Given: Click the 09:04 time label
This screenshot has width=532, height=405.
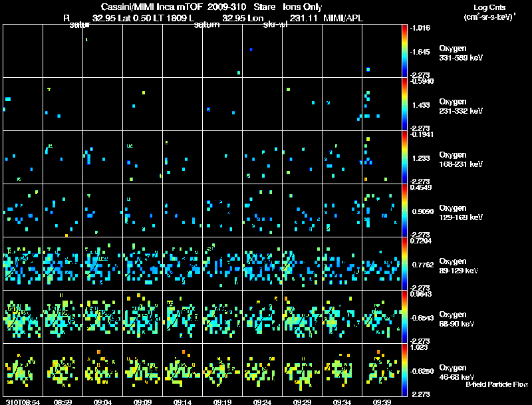Looking at the screenshot, I should (102, 402).
